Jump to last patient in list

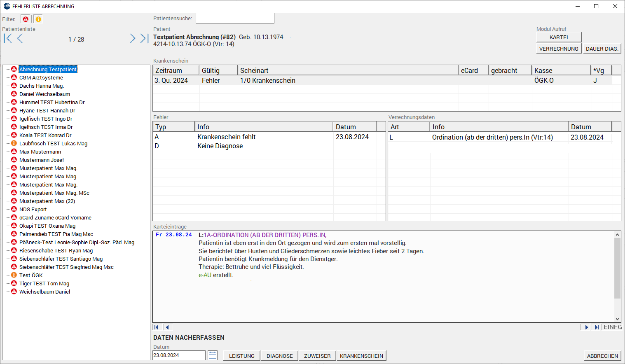tap(144, 39)
